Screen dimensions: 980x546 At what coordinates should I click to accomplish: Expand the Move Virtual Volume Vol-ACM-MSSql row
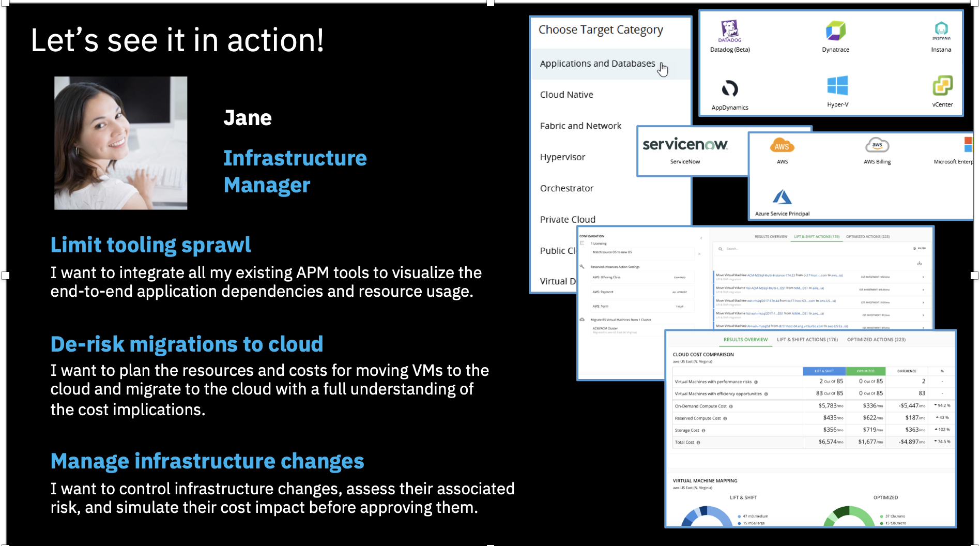coord(923,290)
